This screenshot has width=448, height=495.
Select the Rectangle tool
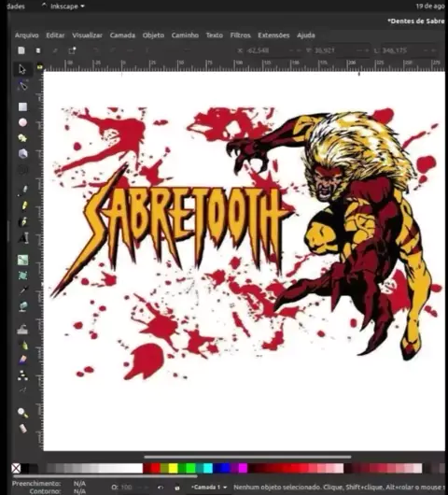tap(22, 106)
